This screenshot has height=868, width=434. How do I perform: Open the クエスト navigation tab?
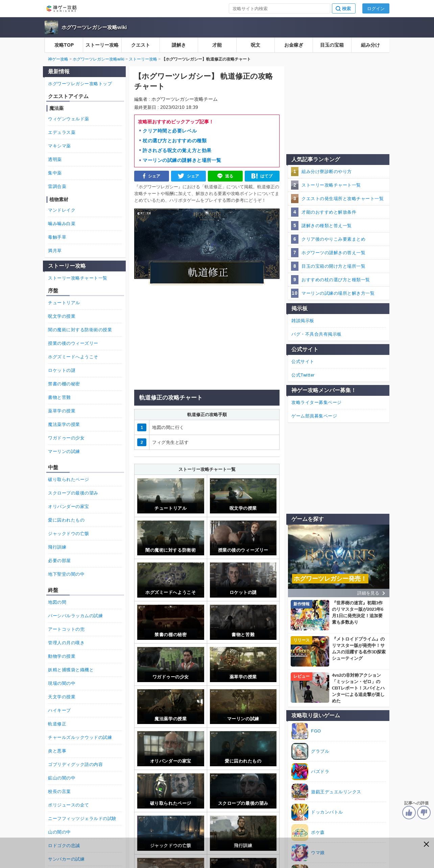[x=140, y=45]
